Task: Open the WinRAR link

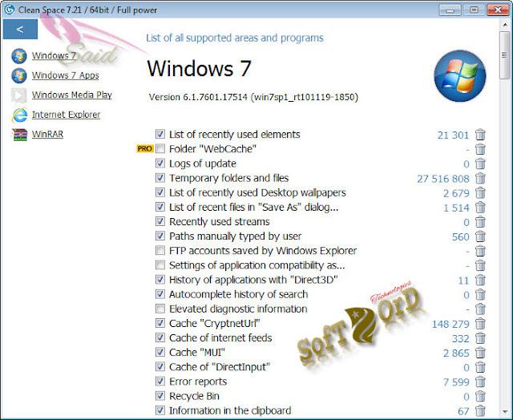Action: (x=47, y=135)
